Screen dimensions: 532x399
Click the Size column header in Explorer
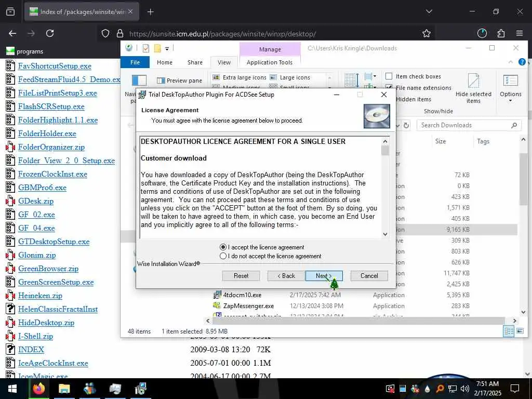point(441,141)
